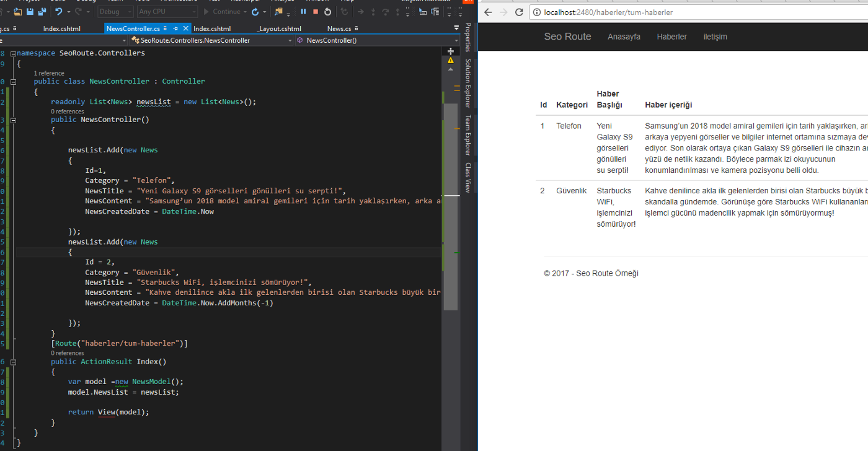The image size is (868, 451).
Task: Click the 'Yeni Galaxy S9' news title cell
Action: (x=615, y=148)
